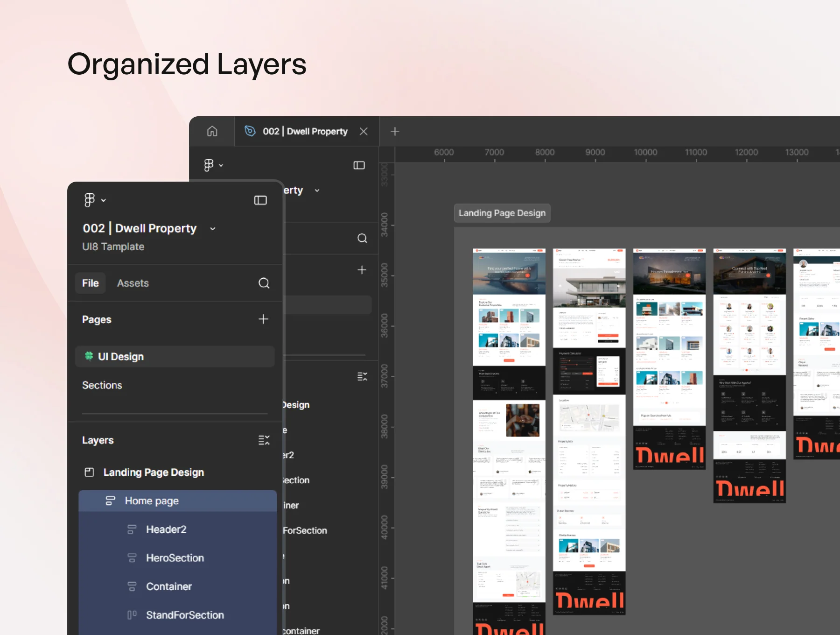Image resolution: width=840 pixels, height=635 pixels.
Task: Select the home page frame with 'Find your perfect home'
Action: pos(509,441)
